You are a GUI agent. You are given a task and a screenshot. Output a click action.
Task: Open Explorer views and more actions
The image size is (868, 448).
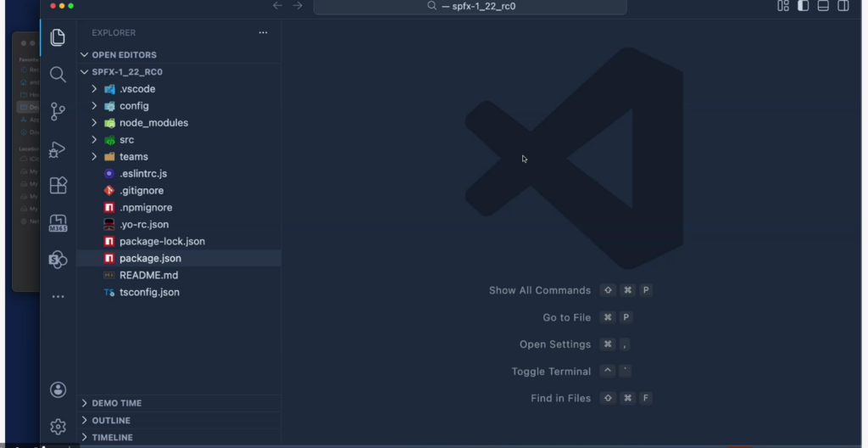point(263,33)
